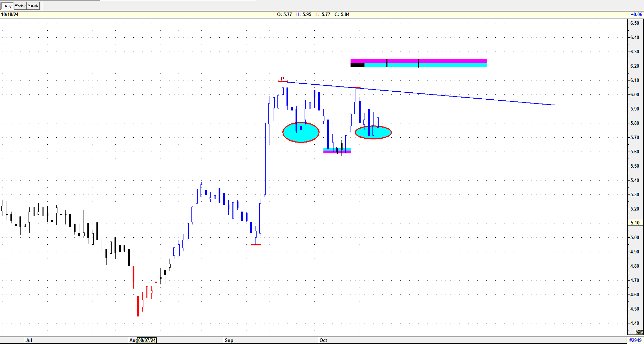Click the 08/07/24 date label on time axis
644x344 pixels.
[147, 340]
